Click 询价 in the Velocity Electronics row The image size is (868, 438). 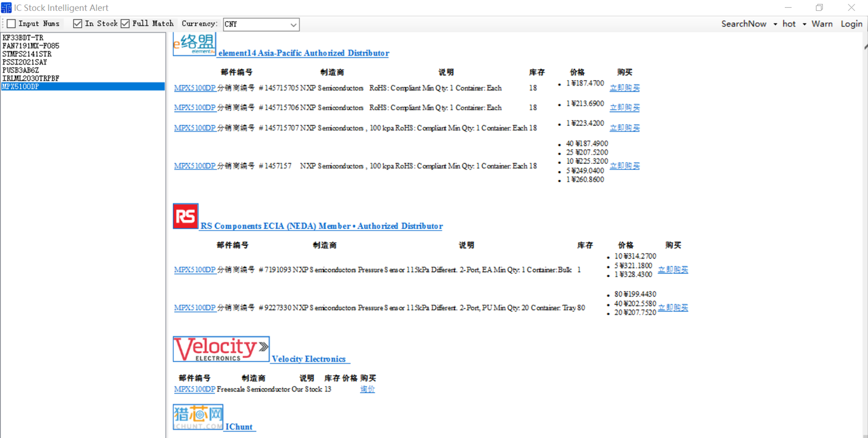pyautogui.click(x=367, y=389)
